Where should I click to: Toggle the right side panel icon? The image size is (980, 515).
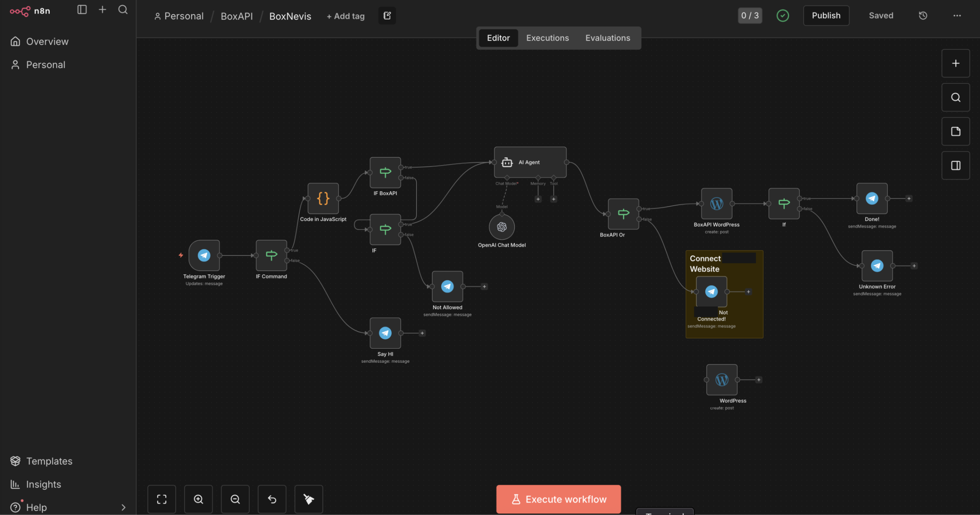pyautogui.click(x=955, y=165)
